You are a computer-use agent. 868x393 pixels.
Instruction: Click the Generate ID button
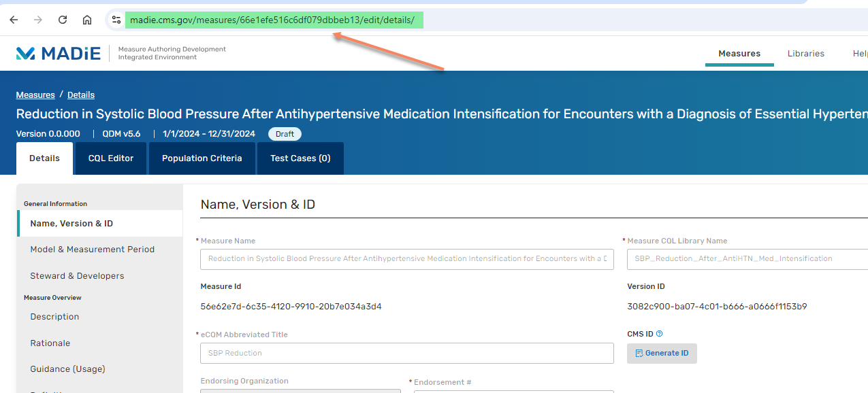(x=662, y=354)
